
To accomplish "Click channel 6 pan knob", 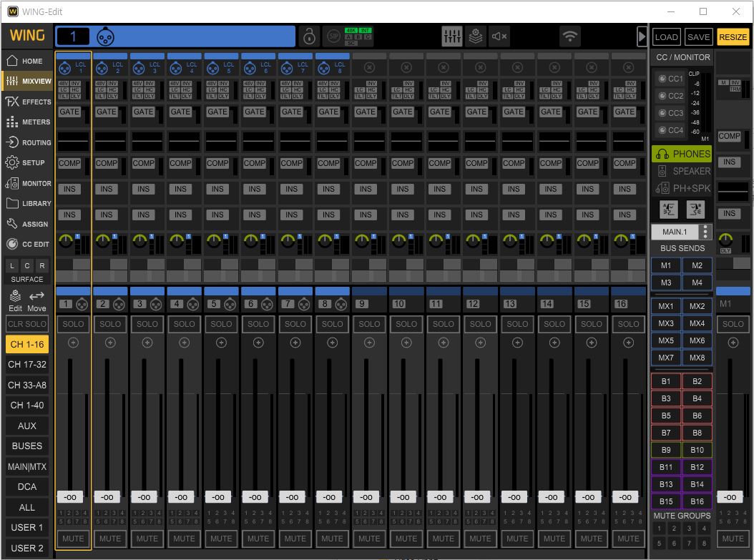I will coord(250,240).
